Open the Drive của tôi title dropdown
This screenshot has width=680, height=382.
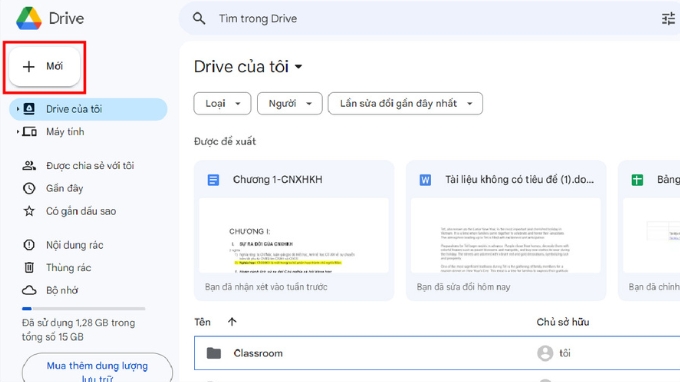coord(298,67)
